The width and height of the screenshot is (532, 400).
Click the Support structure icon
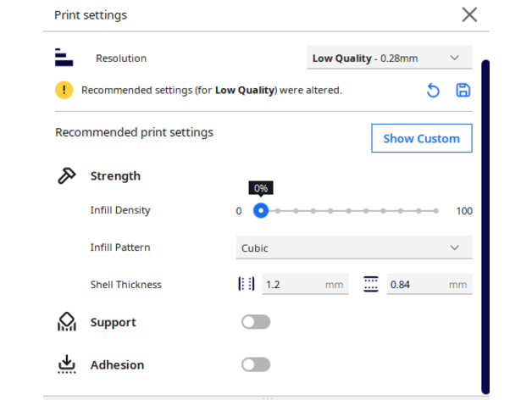pos(66,322)
